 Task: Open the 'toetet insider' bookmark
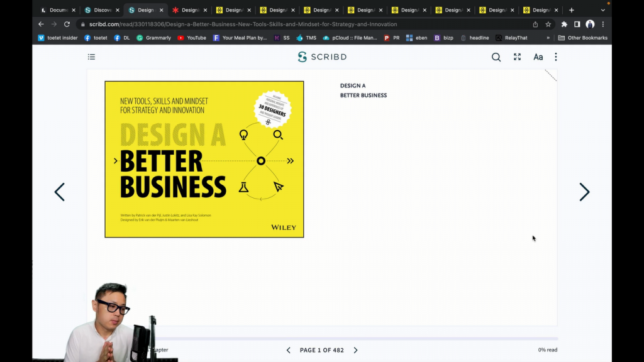(58, 38)
